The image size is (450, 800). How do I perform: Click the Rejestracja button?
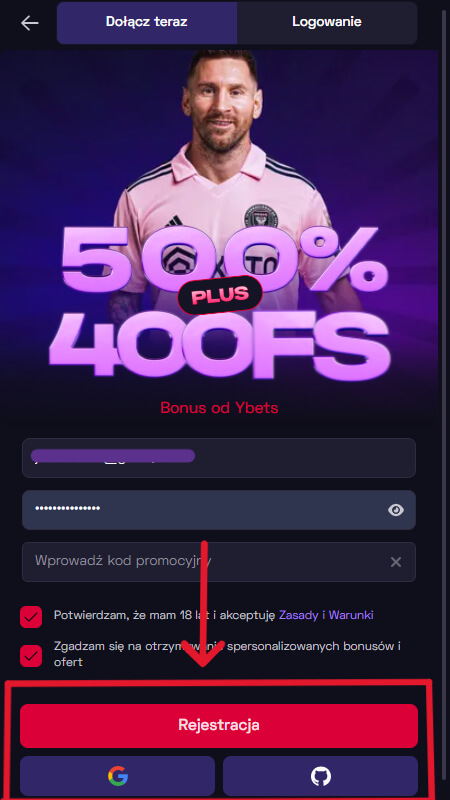coord(219,726)
